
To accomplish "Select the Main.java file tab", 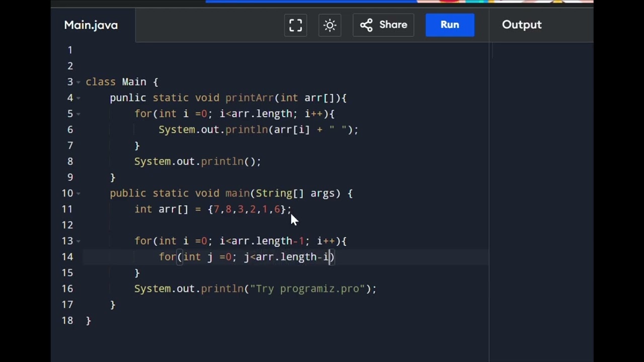I will (x=91, y=25).
